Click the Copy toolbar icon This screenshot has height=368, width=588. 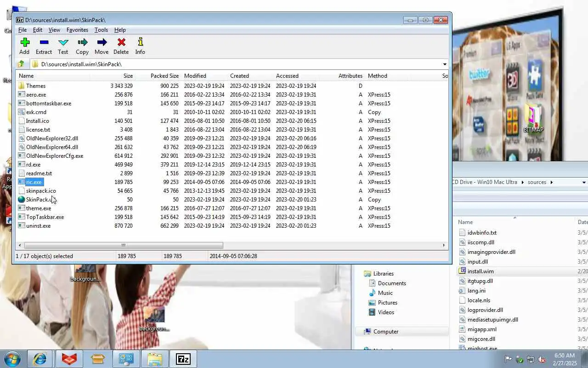(83, 42)
